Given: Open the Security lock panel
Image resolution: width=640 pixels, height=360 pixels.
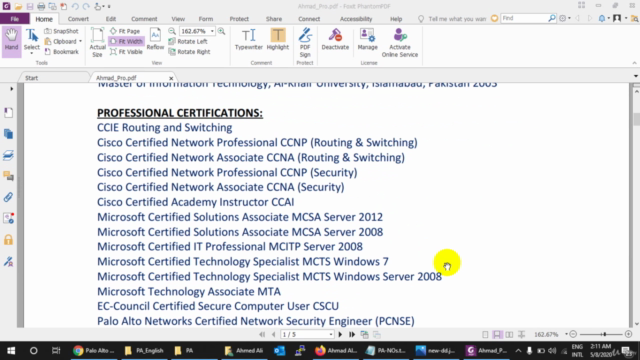Looking at the screenshot, I should coord(8,240).
